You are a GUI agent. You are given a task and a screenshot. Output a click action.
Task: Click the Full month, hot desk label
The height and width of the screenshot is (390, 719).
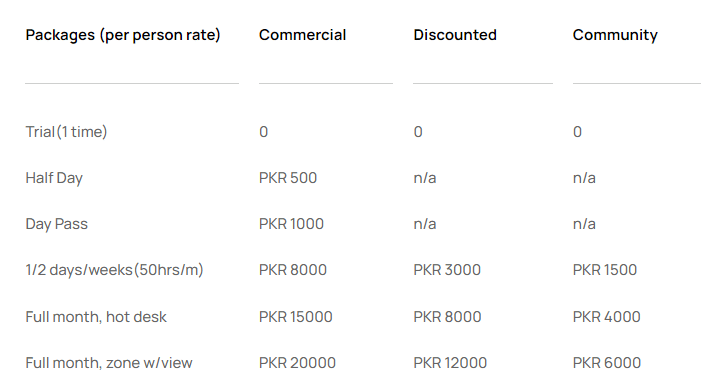coord(96,317)
